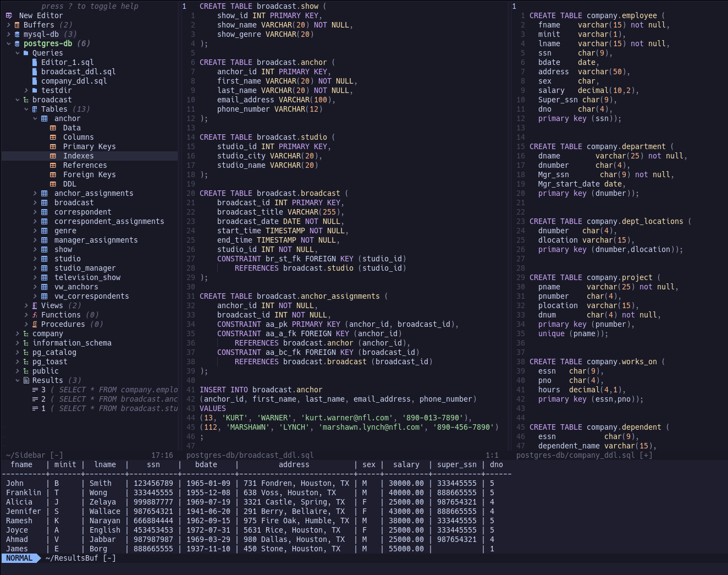This screenshot has width=728, height=575.
Task: Expand the information_schema schema
Action: (17, 343)
